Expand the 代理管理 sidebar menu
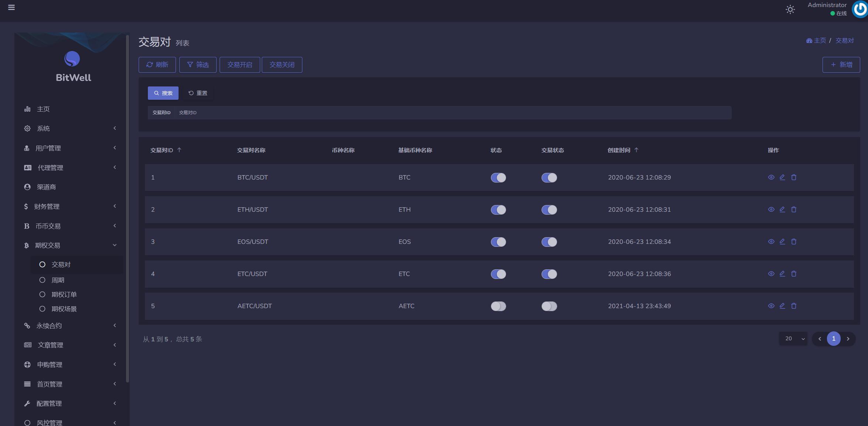The height and width of the screenshot is (426, 868). (70, 168)
